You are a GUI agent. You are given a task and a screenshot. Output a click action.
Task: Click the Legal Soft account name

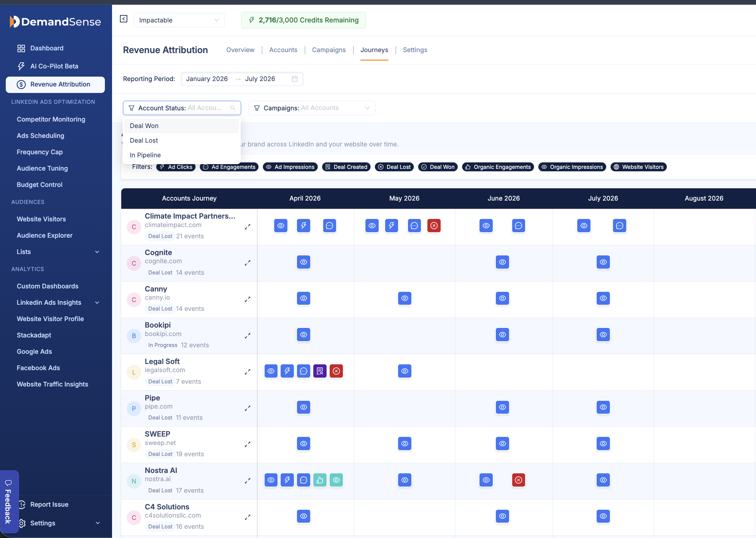click(x=162, y=362)
